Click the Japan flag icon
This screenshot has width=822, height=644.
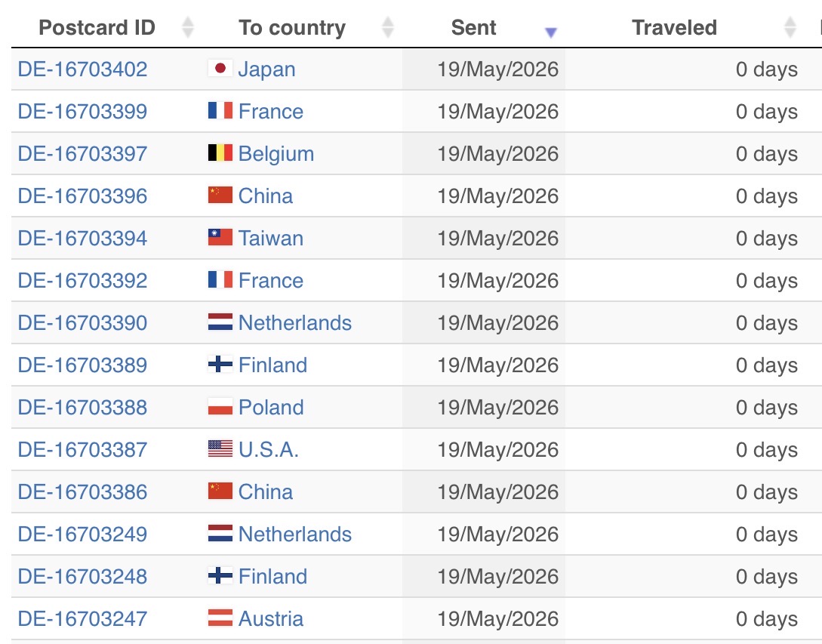click(x=220, y=68)
